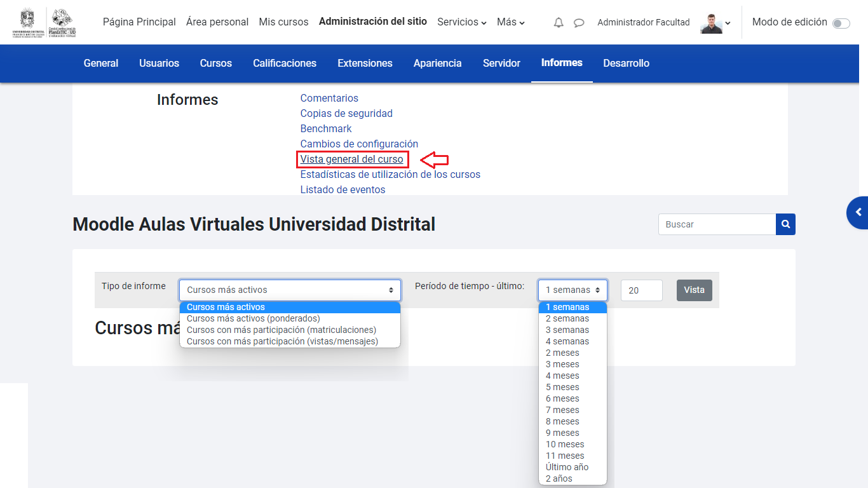
Task: Click the Buscar search field
Action: click(x=717, y=224)
